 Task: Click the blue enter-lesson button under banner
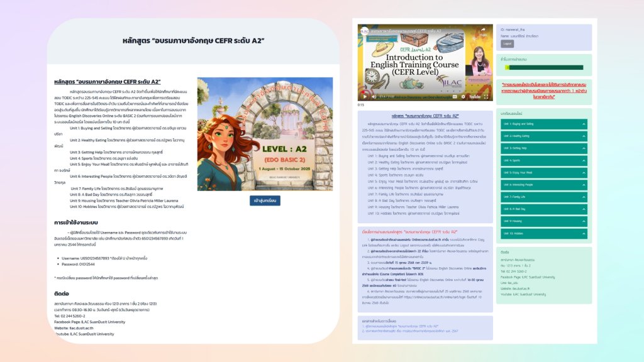(x=265, y=200)
